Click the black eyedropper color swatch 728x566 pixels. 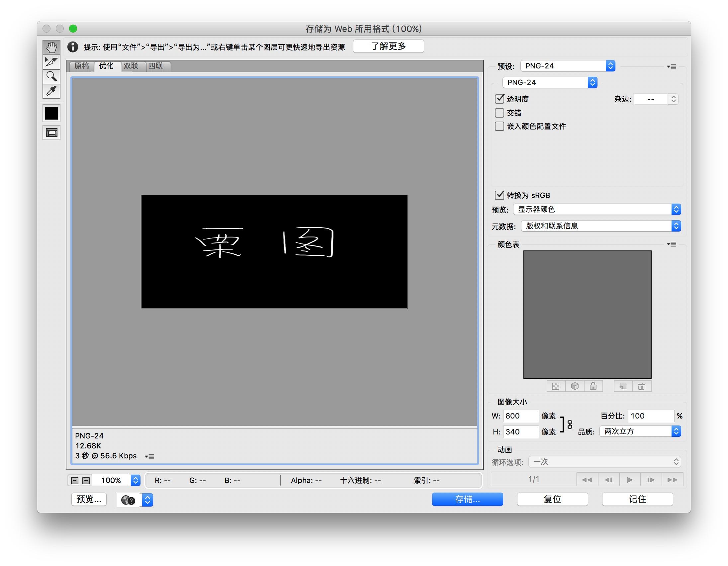coord(51,113)
